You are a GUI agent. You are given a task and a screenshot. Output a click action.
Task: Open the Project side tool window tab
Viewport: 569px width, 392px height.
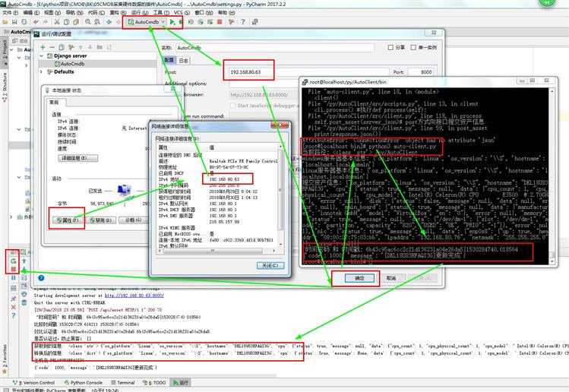pyautogui.click(x=5, y=53)
